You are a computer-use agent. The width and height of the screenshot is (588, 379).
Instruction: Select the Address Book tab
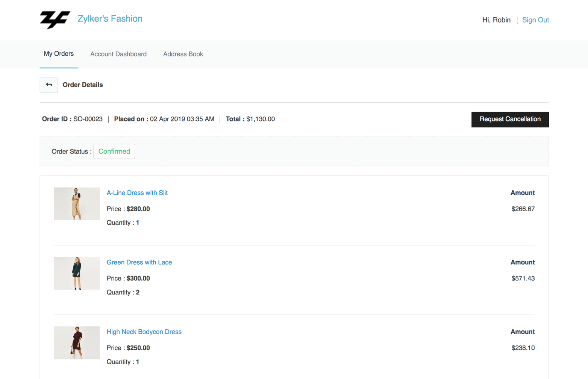[x=183, y=54]
